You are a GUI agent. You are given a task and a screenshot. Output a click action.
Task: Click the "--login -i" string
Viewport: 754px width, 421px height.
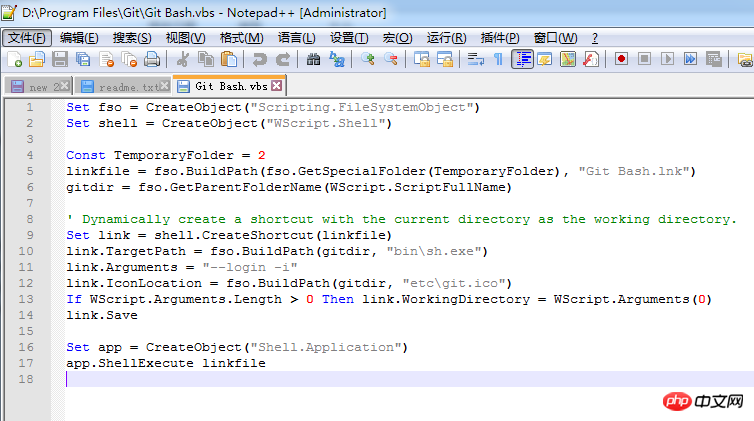tap(250, 267)
